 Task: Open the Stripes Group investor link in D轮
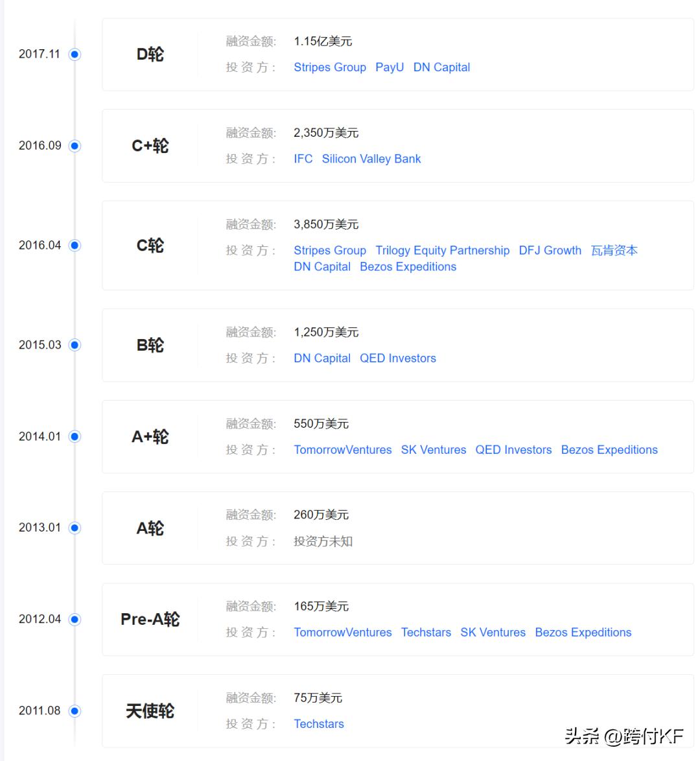(330, 67)
